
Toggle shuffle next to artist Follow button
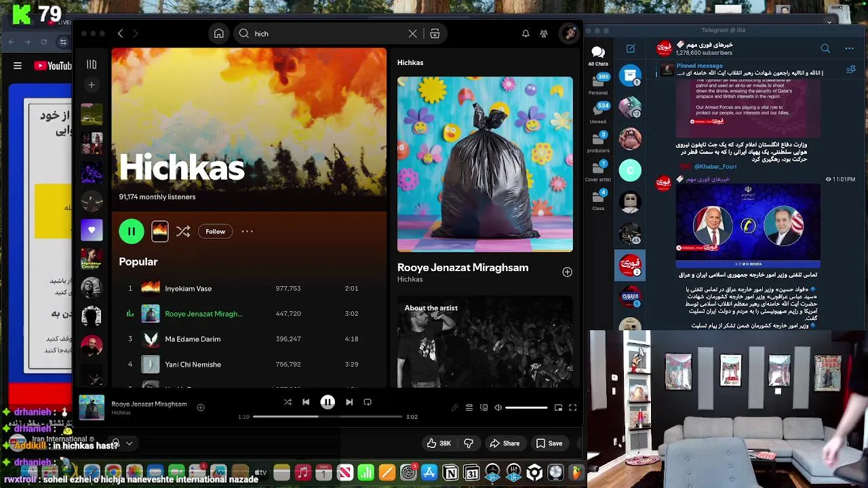tap(183, 231)
